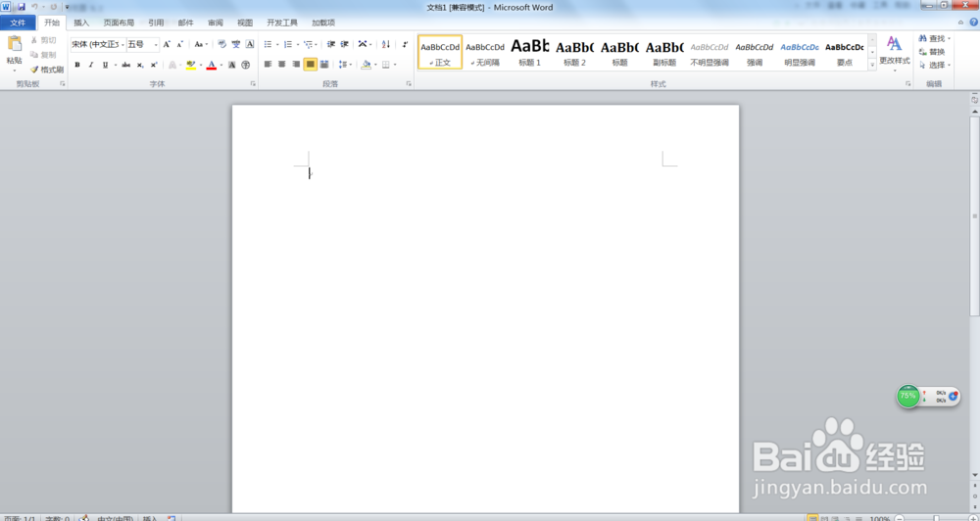Apply Character Border icon

pos(249,44)
